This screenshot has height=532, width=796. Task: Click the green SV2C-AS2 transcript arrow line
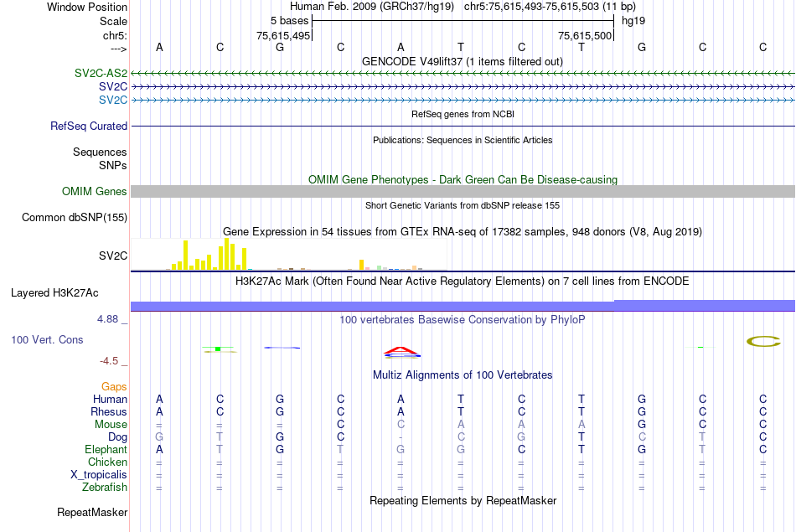[463, 74]
